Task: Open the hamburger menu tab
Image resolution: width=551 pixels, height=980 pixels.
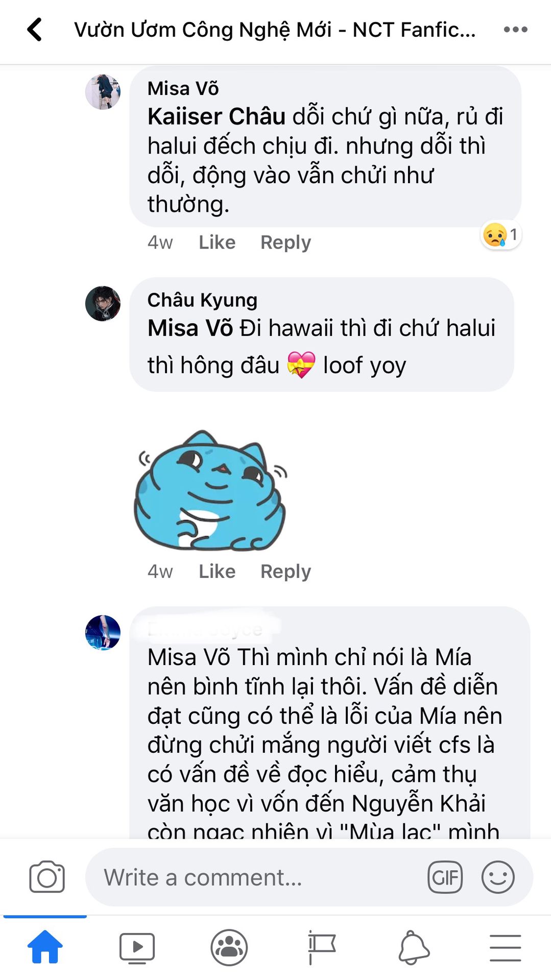Action: [x=505, y=948]
